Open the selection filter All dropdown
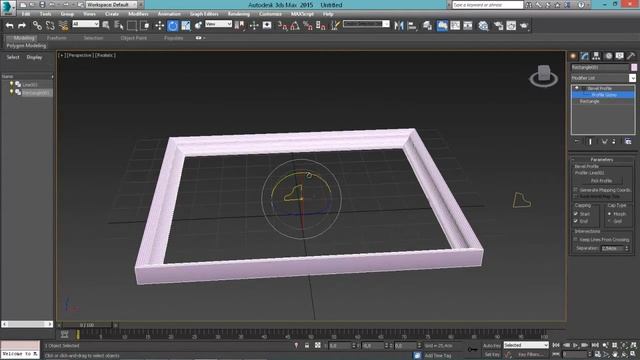 (x=85, y=24)
